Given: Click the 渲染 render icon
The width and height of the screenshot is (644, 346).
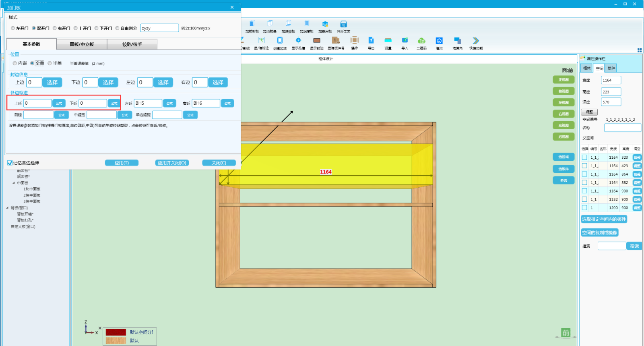Looking at the screenshot, I should [439, 40].
